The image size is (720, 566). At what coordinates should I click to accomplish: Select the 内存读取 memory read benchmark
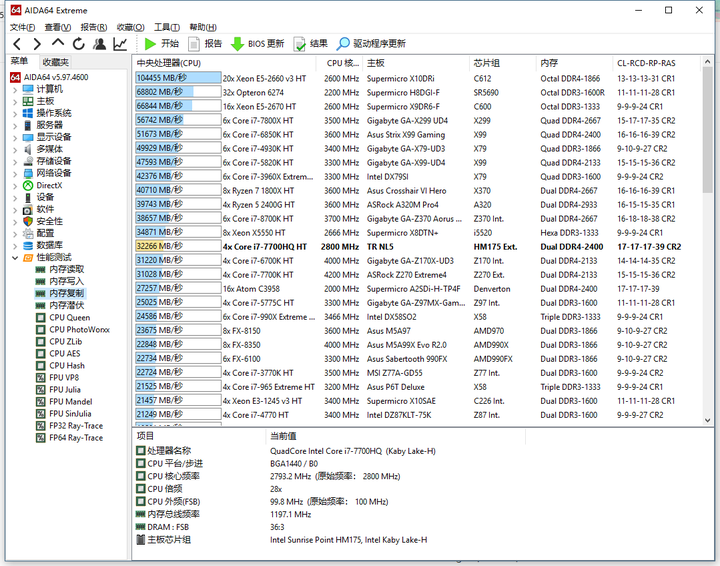point(67,269)
